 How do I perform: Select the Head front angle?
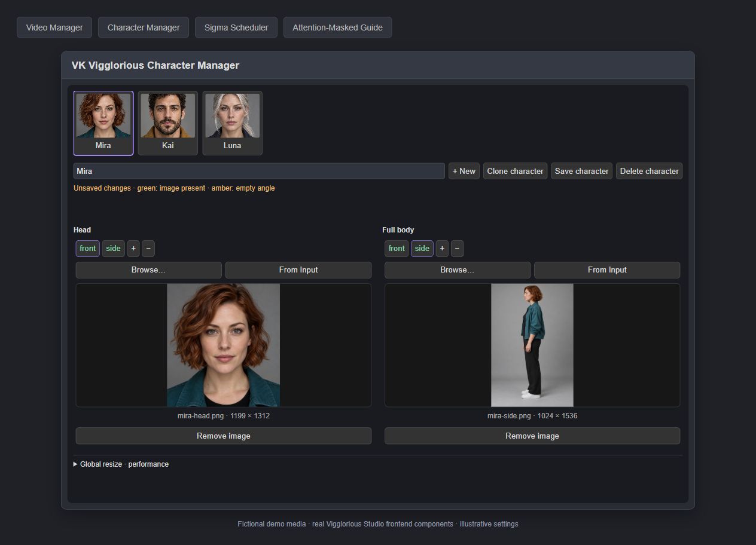88,249
